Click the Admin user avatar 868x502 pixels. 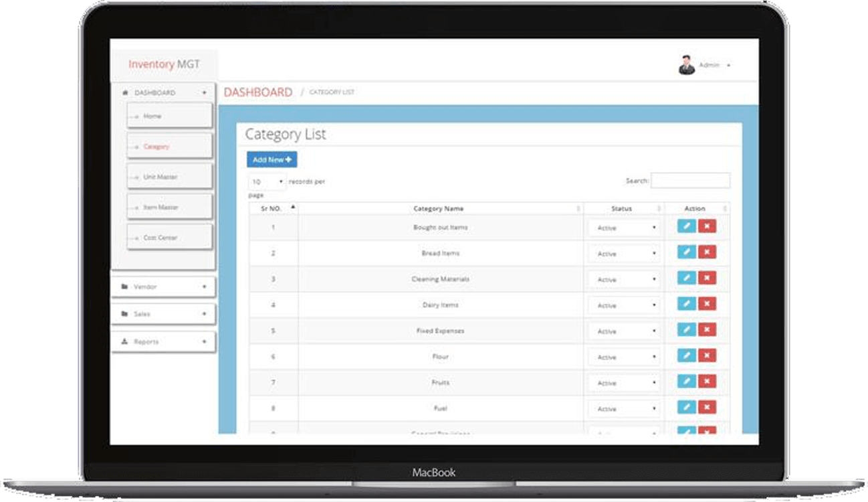click(x=687, y=66)
